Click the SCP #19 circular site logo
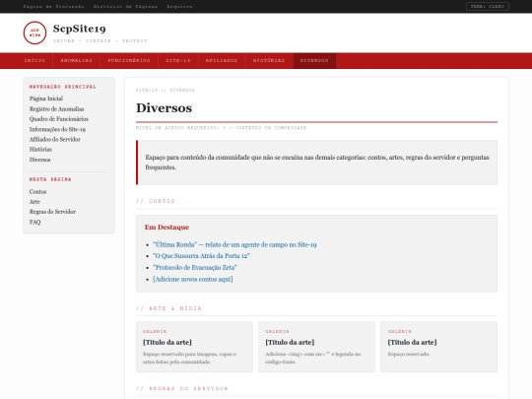The image size is (532, 399). (34, 33)
